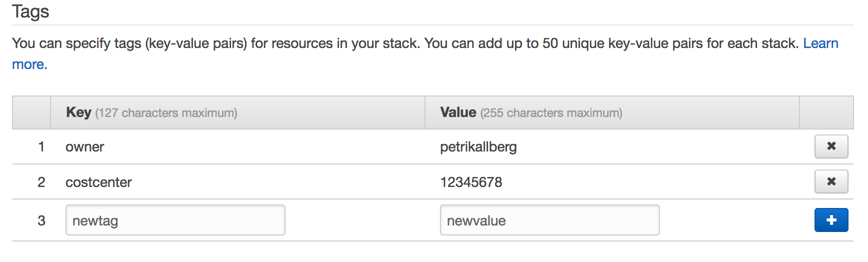The image size is (868, 262).
Task: Focus the Key input containing newtag
Action: (175, 220)
